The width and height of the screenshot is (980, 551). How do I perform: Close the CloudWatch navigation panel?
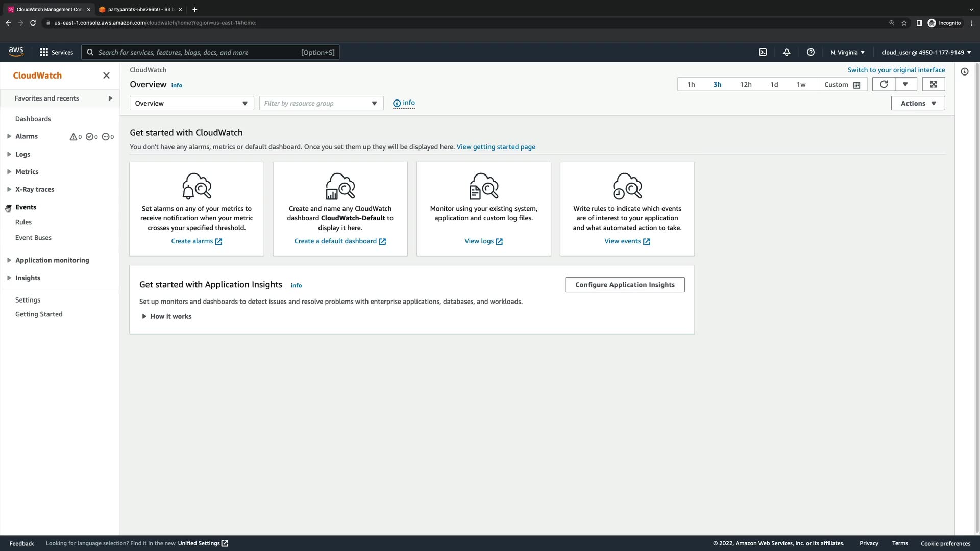(106, 76)
